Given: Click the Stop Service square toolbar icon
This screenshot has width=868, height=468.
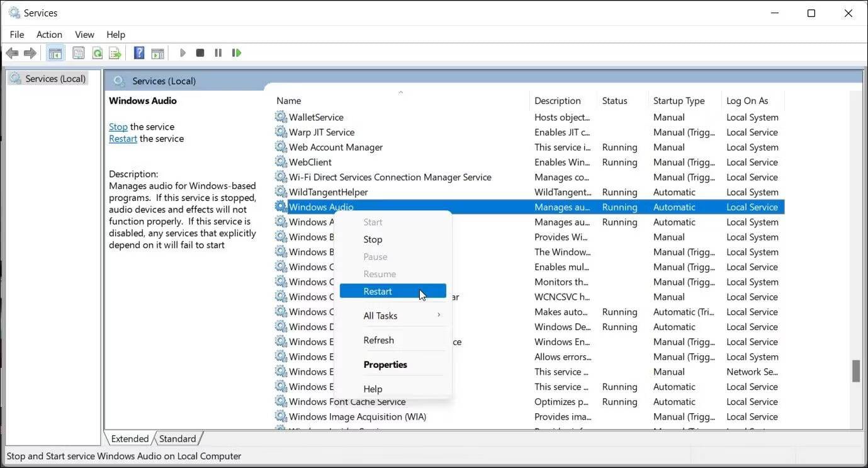Looking at the screenshot, I should 200,53.
